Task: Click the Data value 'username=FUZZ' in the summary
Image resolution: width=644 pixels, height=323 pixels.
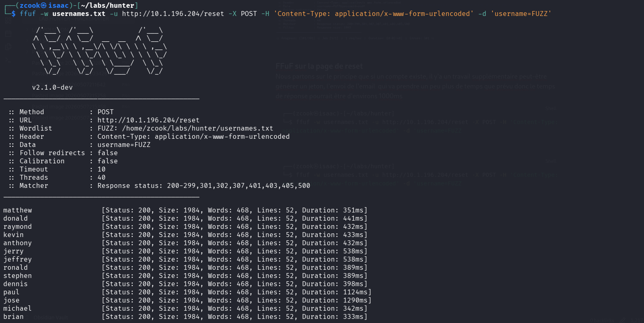Action: (x=124, y=145)
